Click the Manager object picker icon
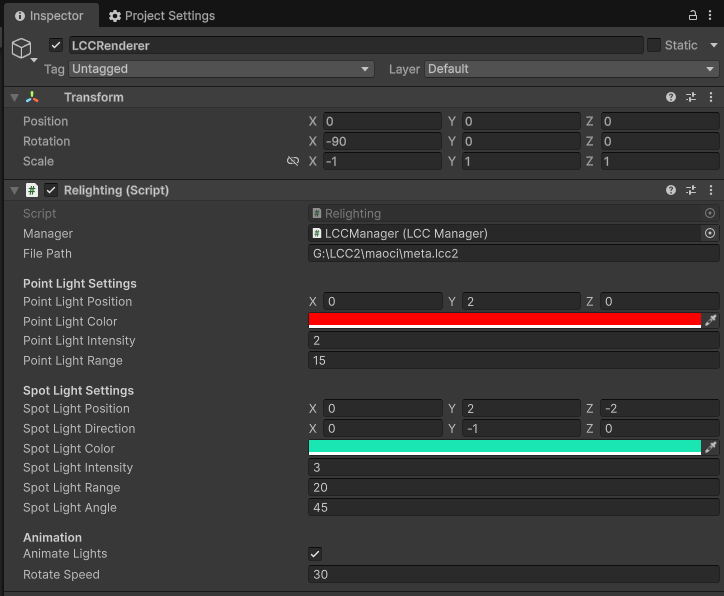Viewport: 724px width, 596px height. (x=710, y=233)
